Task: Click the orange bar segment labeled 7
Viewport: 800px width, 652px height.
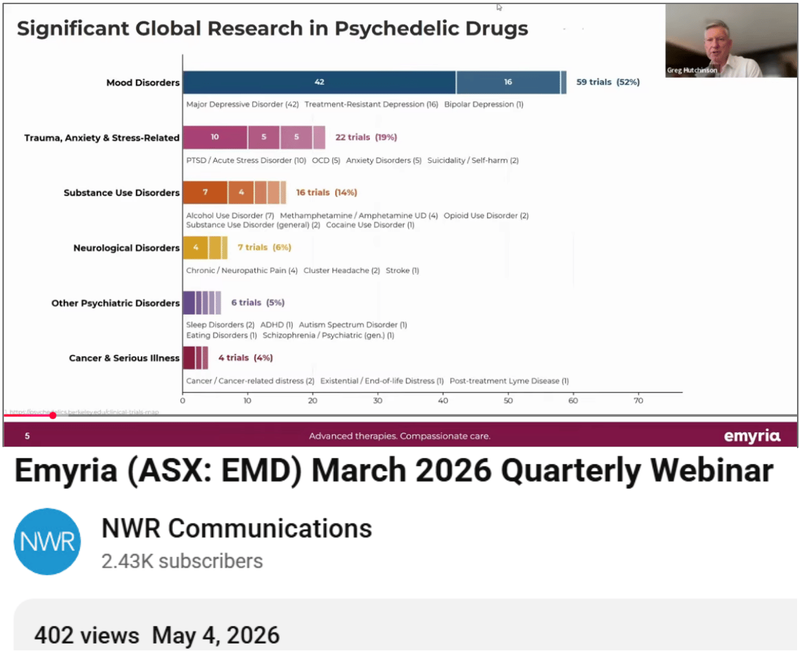Action: 205,192
